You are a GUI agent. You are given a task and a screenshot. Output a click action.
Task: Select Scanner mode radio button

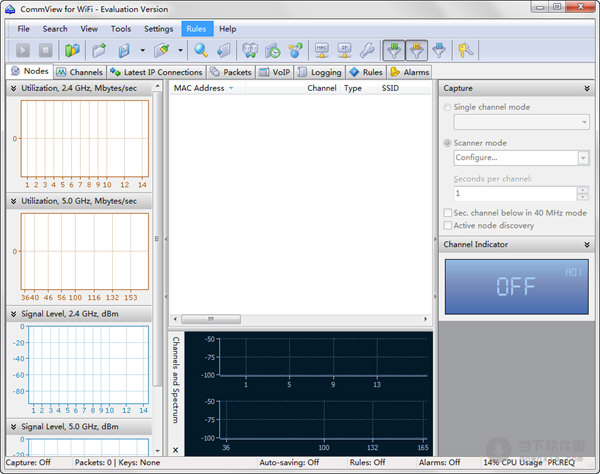pos(447,143)
